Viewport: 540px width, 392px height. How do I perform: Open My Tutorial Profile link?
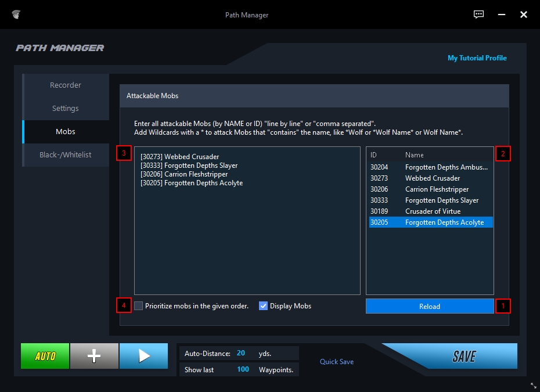click(x=477, y=58)
